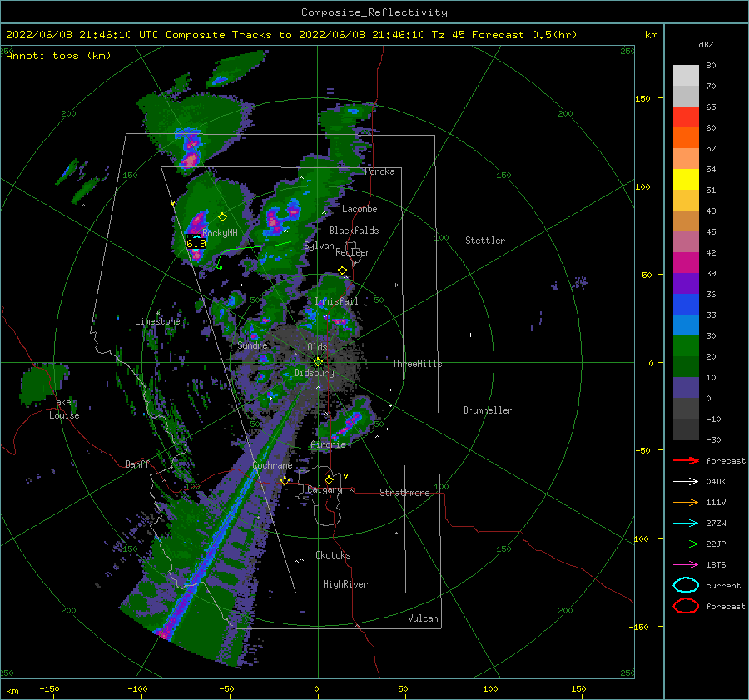The width and height of the screenshot is (749, 700).
Task: Click the RedDeer city label
Action: point(353,252)
